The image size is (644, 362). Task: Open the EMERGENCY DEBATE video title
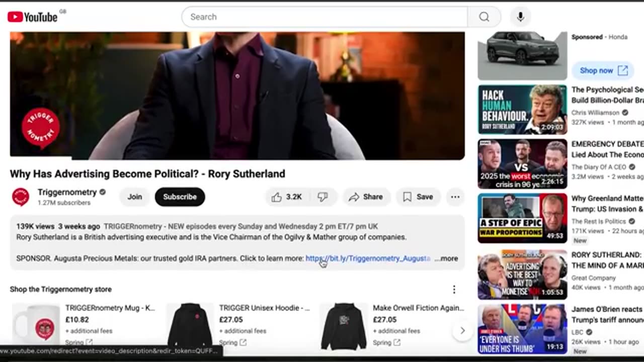pos(608,149)
